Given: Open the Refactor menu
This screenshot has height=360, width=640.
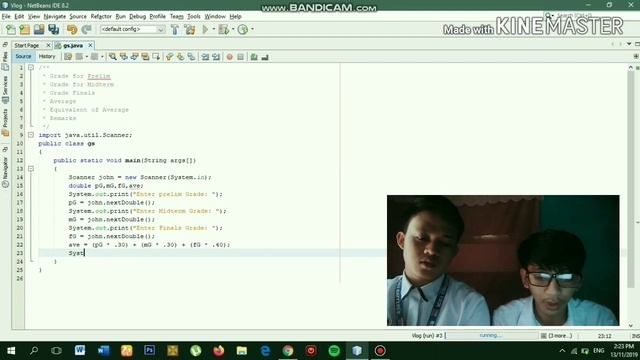Looking at the screenshot, I should pos(101,16).
